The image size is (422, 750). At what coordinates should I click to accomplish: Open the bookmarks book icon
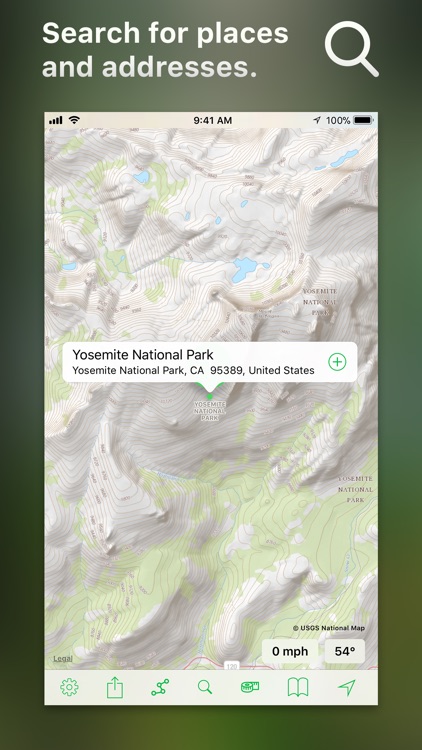tap(298, 687)
